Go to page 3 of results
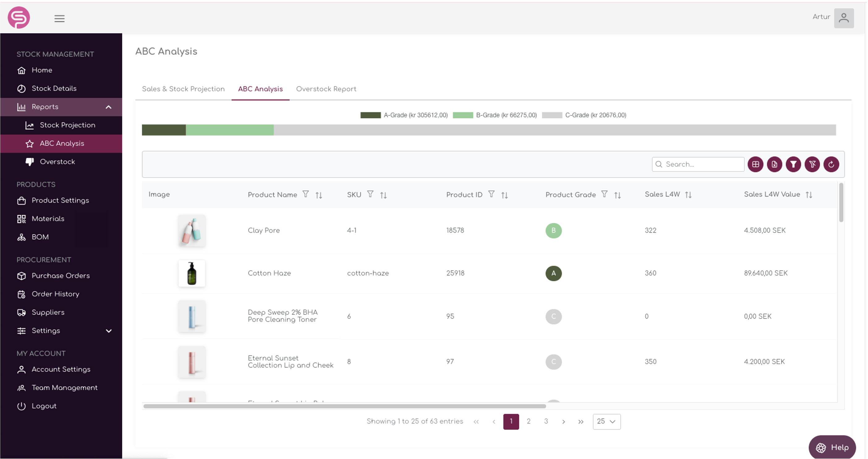Screen dimensions: 868x459 click(546, 421)
